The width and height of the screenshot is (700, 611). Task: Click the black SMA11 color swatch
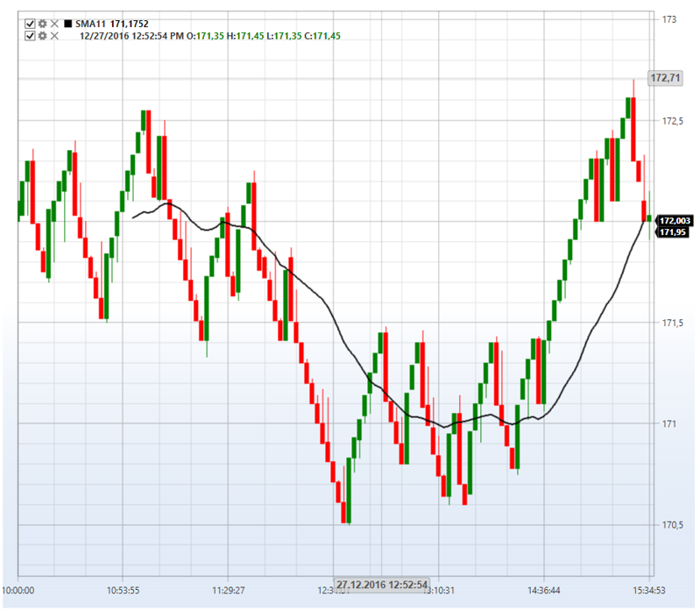pos(69,24)
